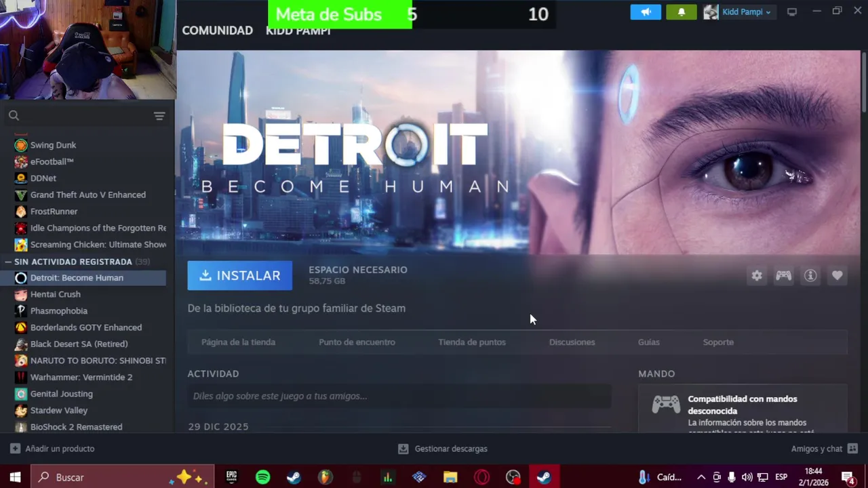
Task: Select Stardew Valley in library
Action: coord(59,411)
